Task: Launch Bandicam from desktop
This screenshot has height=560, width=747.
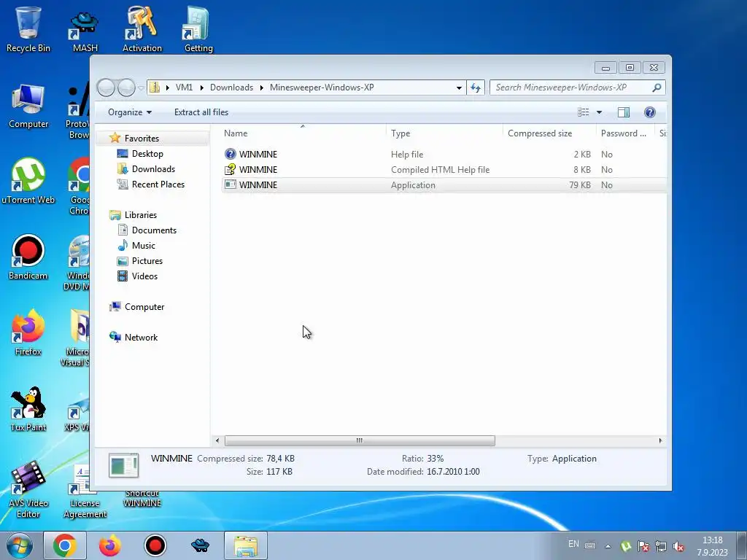Action: (28, 257)
